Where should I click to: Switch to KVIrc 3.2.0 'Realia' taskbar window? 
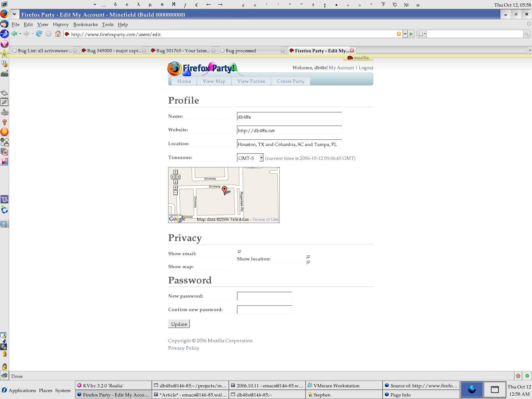pyautogui.click(x=114, y=385)
